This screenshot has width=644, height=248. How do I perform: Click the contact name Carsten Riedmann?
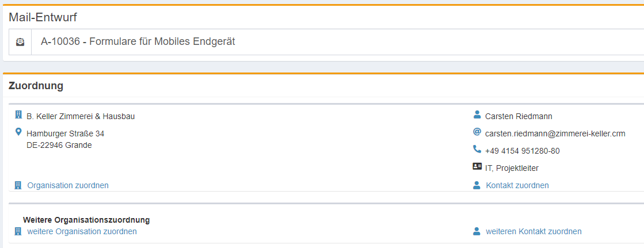tap(519, 116)
